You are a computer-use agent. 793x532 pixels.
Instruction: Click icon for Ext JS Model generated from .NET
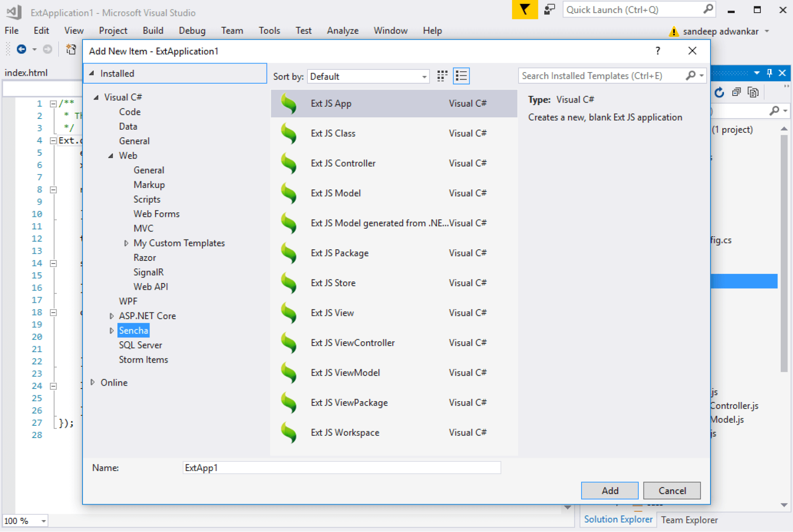pos(289,223)
